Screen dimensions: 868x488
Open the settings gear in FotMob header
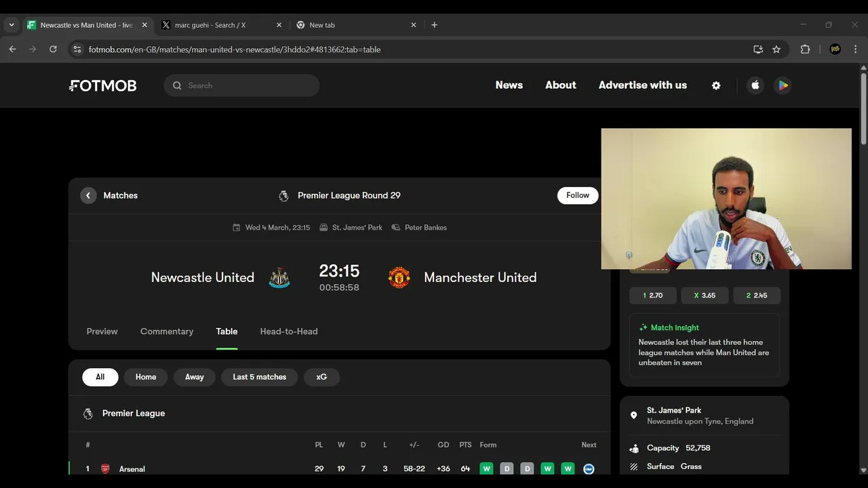click(x=716, y=85)
